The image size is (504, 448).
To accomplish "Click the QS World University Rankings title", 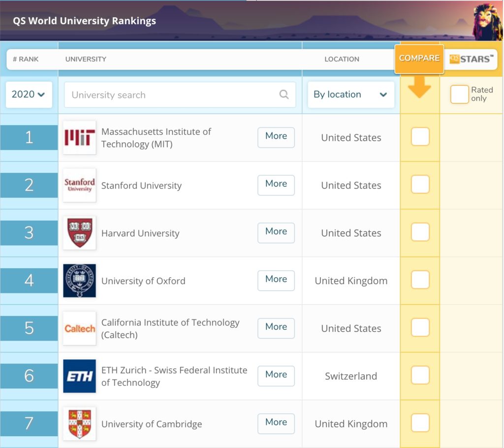I will click(x=84, y=21).
